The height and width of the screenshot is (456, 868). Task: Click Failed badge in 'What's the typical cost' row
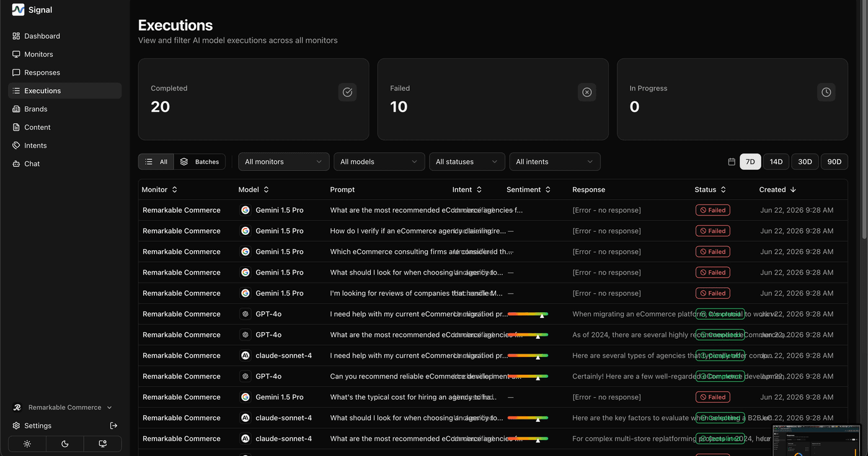712,397
